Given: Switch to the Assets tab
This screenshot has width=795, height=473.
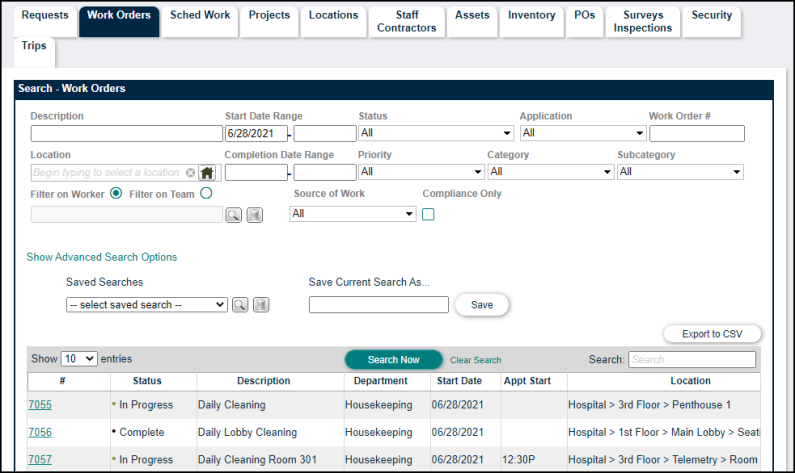Looking at the screenshot, I should point(472,21).
